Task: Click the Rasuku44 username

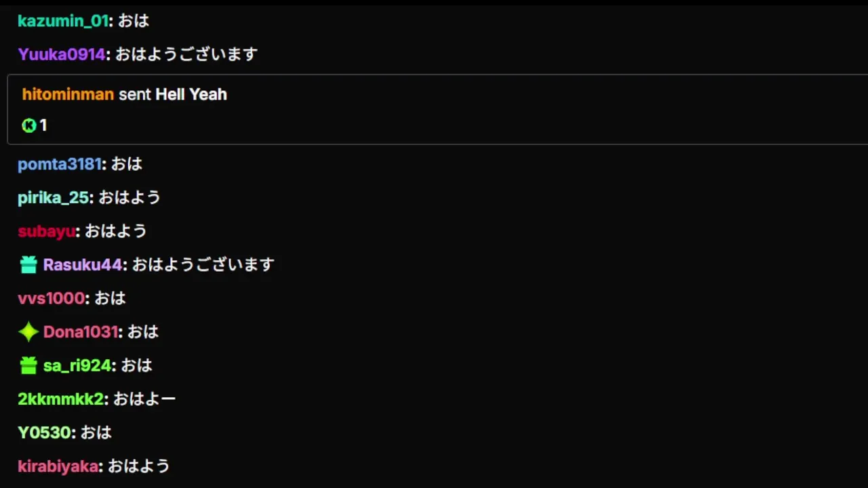Action: point(83,265)
